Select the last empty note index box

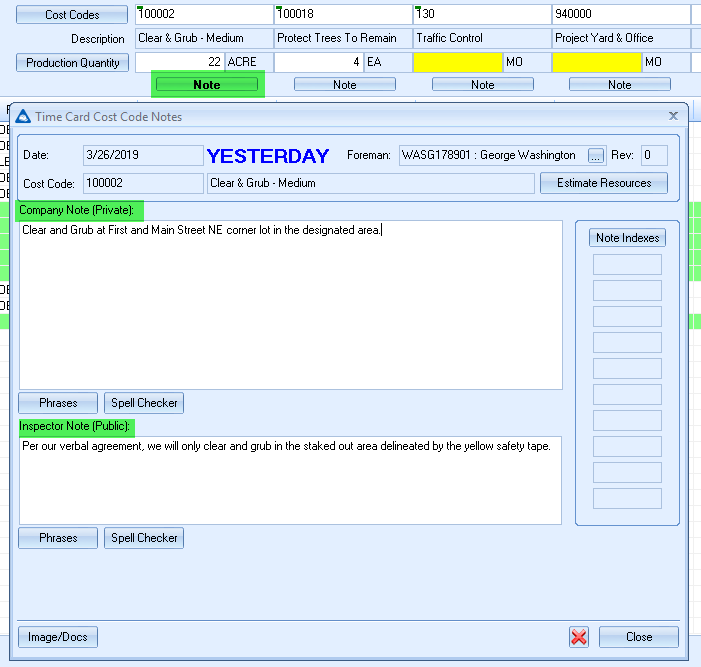tap(627, 498)
